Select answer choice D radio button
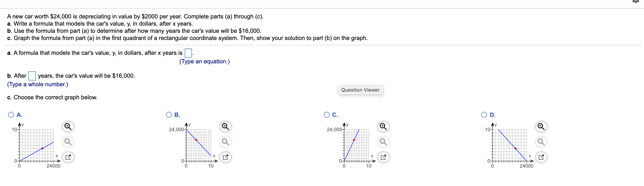This screenshot has width=644, height=186. click(484, 115)
